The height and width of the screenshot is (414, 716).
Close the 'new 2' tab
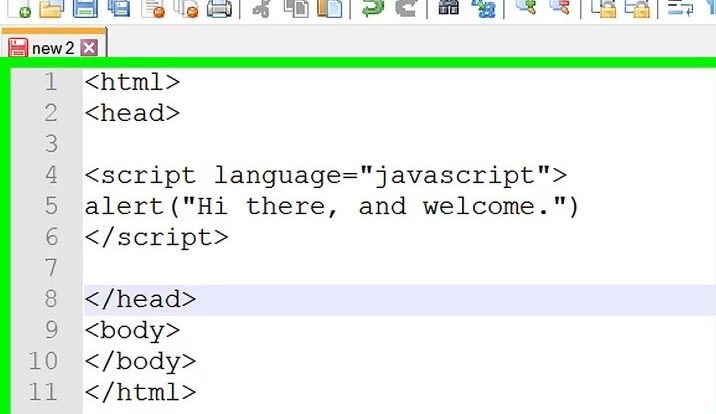[89, 47]
